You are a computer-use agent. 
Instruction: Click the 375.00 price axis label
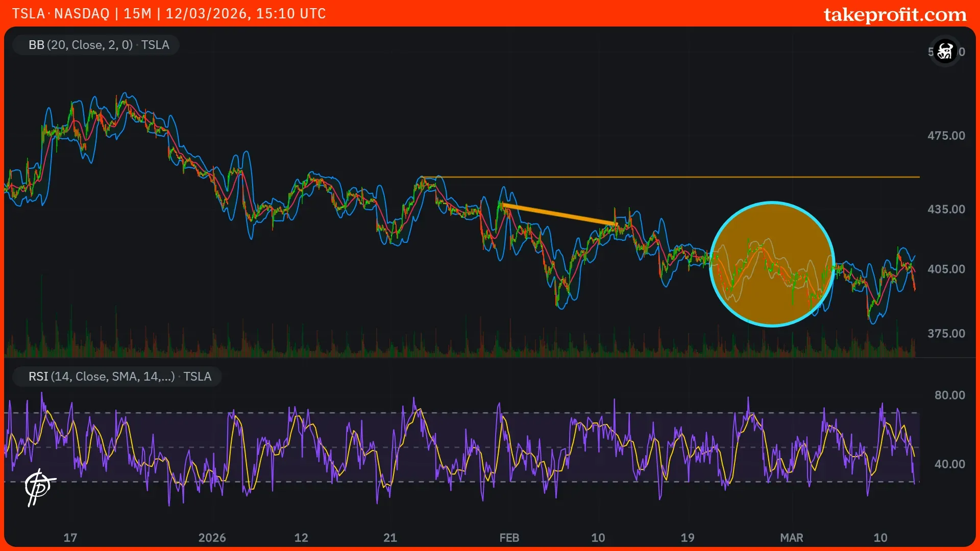[x=946, y=334]
